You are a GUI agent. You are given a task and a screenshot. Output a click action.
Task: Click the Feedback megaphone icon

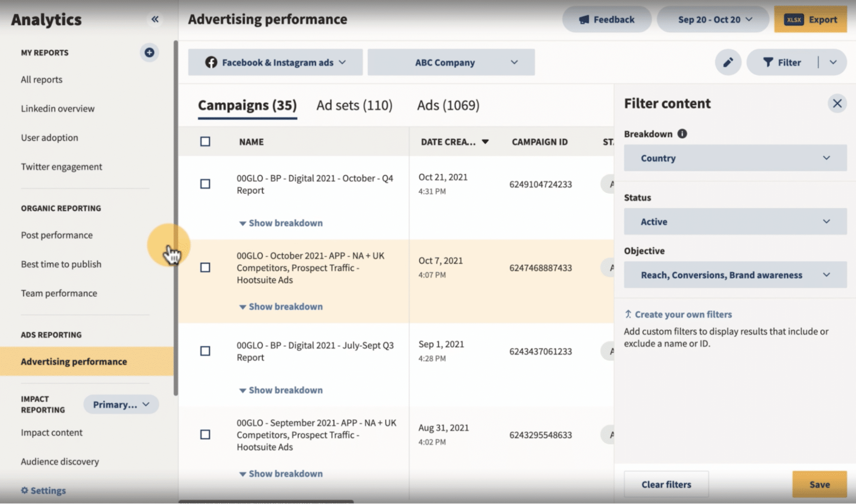click(x=585, y=19)
